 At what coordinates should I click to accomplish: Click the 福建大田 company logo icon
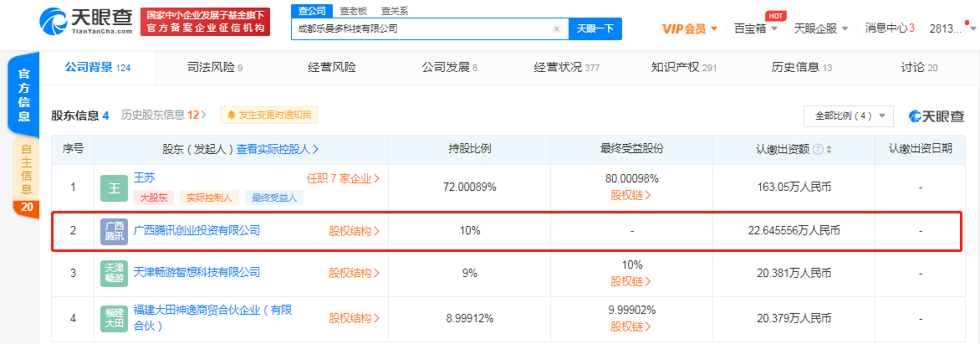pyautogui.click(x=114, y=319)
